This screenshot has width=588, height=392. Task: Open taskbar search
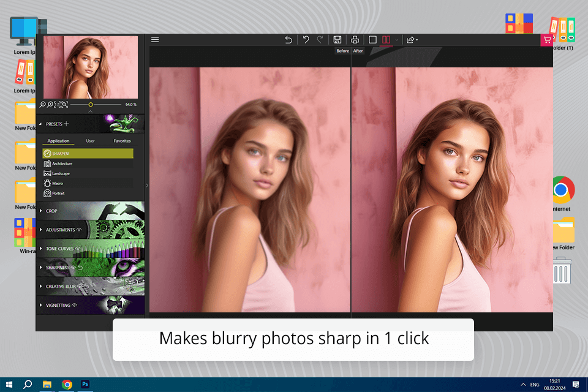coord(28,385)
